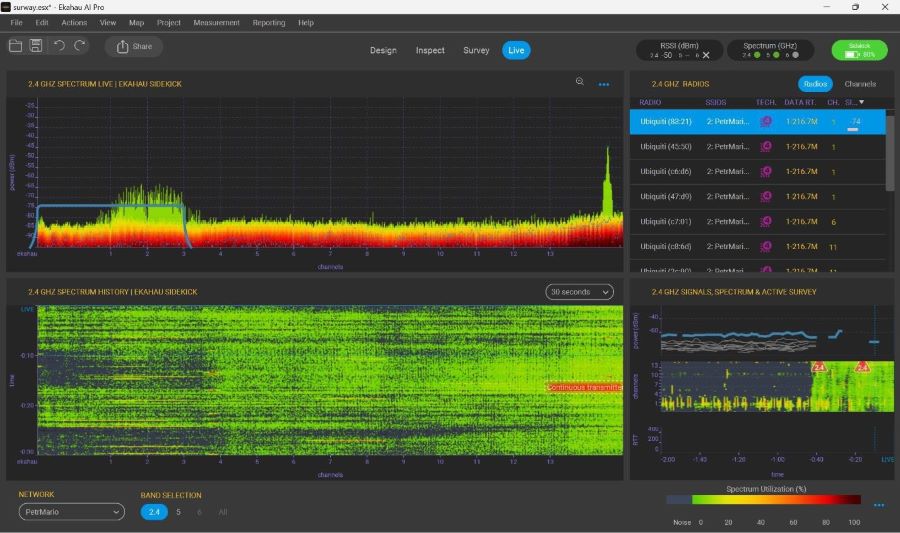Image resolution: width=900 pixels, height=533 pixels.
Task: Open the Measurement menu
Action: click(216, 23)
